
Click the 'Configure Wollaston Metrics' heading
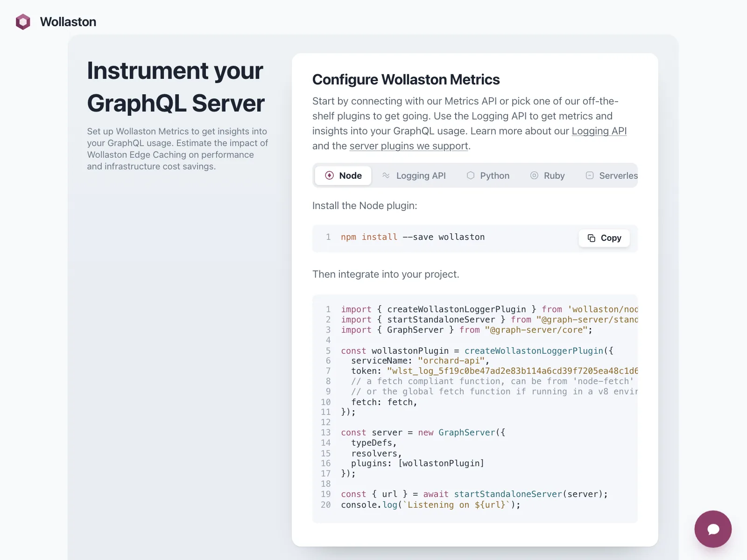pos(406,80)
